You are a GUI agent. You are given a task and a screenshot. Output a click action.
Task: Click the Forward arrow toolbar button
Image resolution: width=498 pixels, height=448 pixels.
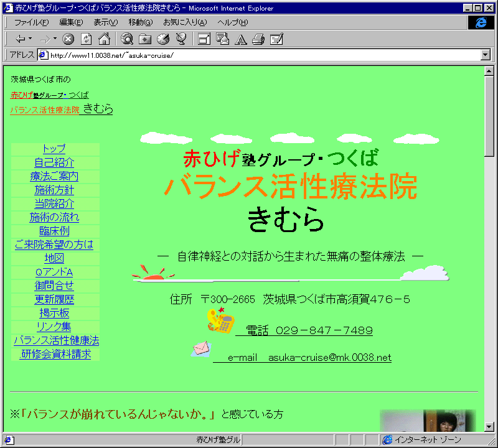click(x=45, y=39)
